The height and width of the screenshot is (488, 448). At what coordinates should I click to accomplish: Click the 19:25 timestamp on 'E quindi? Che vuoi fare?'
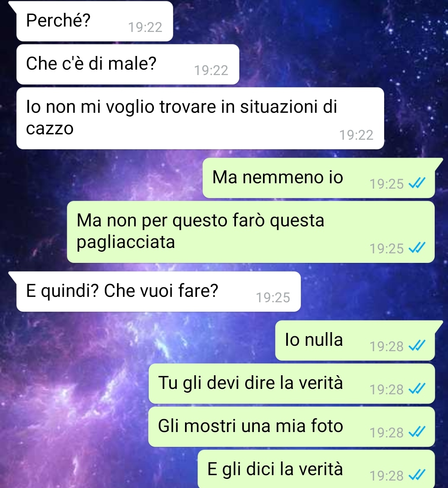tap(273, 298)
